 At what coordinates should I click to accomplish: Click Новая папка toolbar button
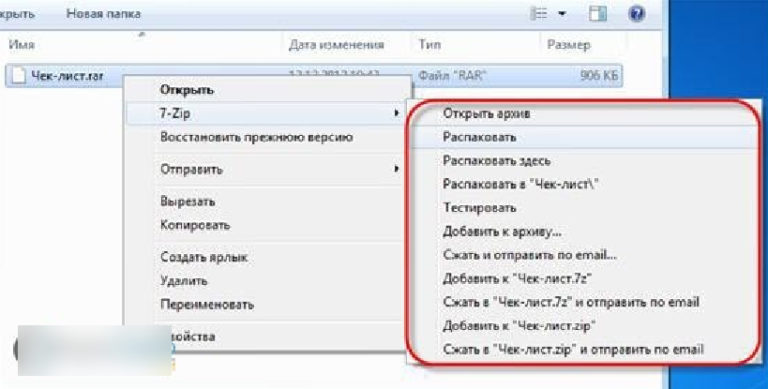[103, 14]
